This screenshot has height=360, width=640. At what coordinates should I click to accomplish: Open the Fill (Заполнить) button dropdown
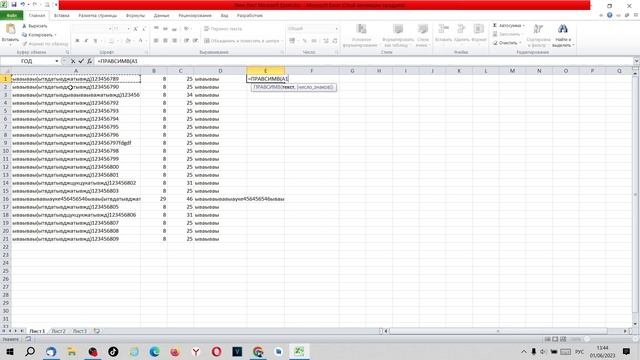click(508, 34)
